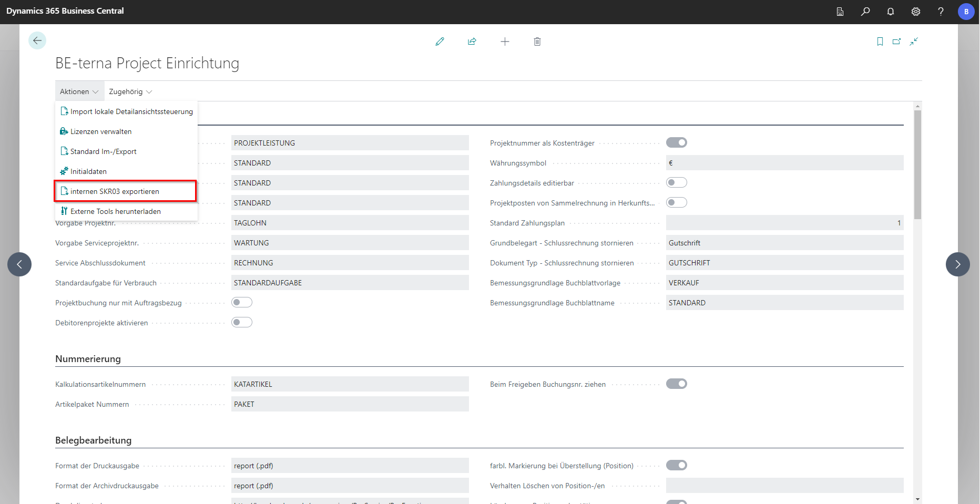Enable Debitorenprojekte aktivieren toggle
This screenshot has height=504, width=980.
tap(242, 323)
